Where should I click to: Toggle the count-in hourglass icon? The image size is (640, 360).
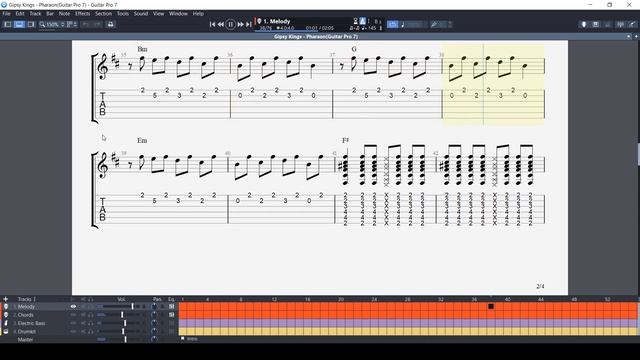[x=356, y=21]
